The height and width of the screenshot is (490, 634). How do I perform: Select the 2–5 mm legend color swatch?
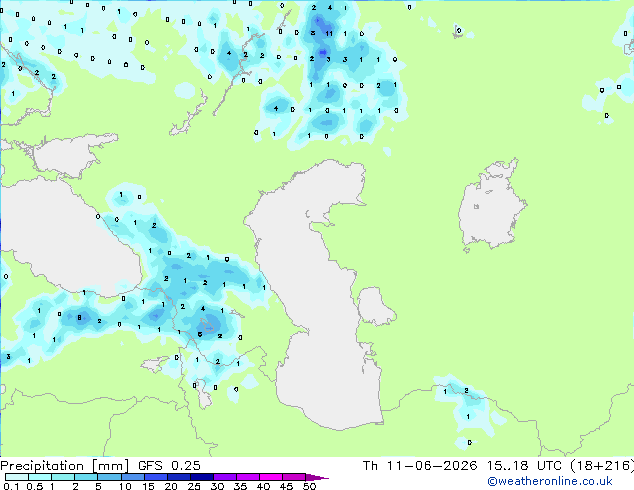(86, 477)
